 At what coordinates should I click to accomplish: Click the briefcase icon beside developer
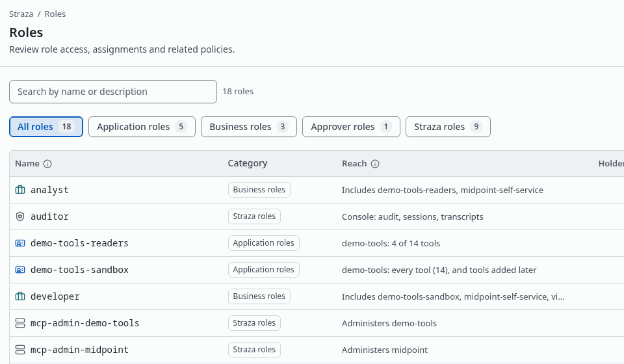pyautogui.click(x=20, y=296)
